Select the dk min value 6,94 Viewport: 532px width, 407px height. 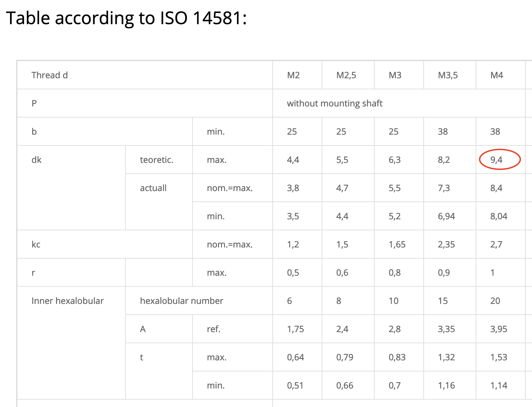[446, 216]
